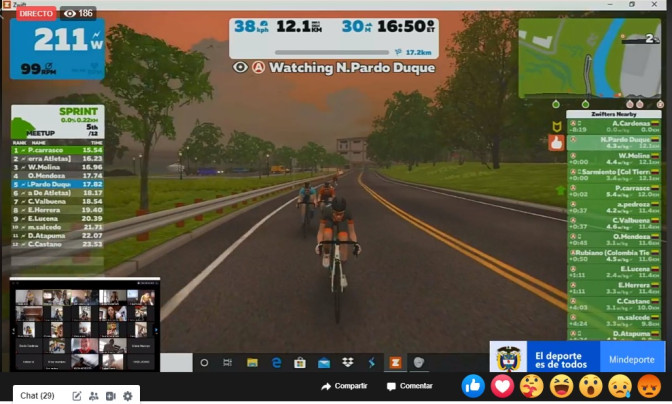The width and height of the screenshot is (672, 404).
Task: Open chat settings gear icon
Action: [127, 396]
